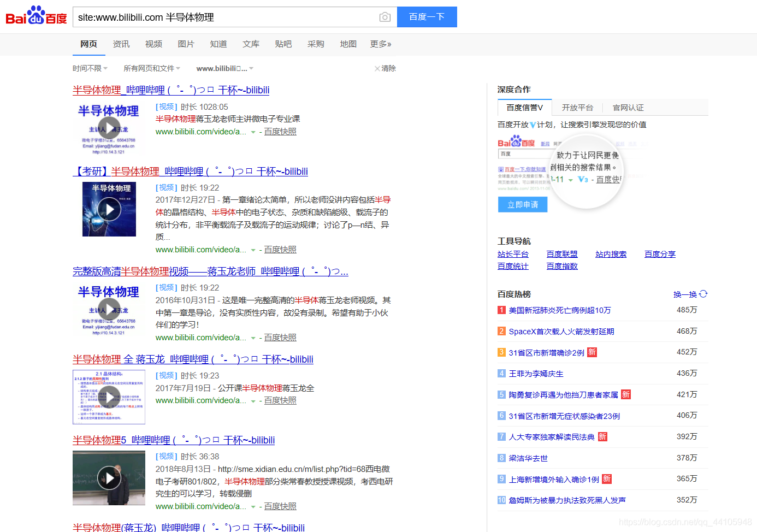Screen dimensions: 757x532
Task: Select the 官网认证 tab
Action: click(628, 108)
